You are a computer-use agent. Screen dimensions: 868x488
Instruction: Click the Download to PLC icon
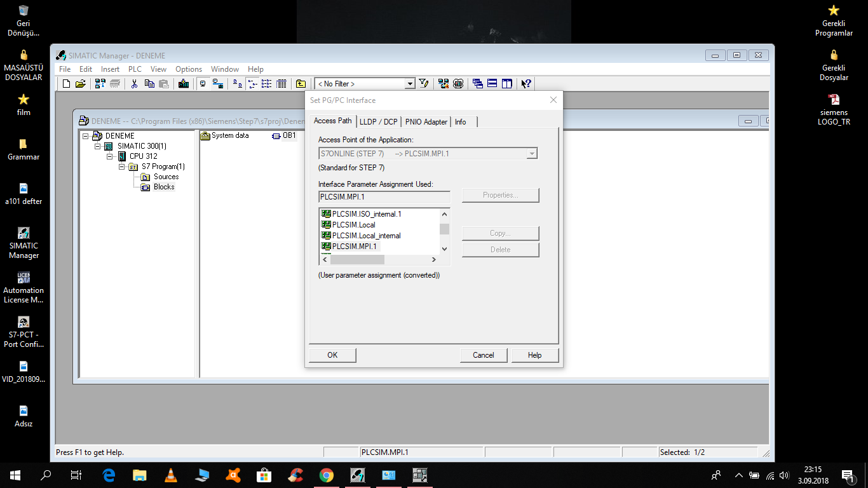(184, 84)
